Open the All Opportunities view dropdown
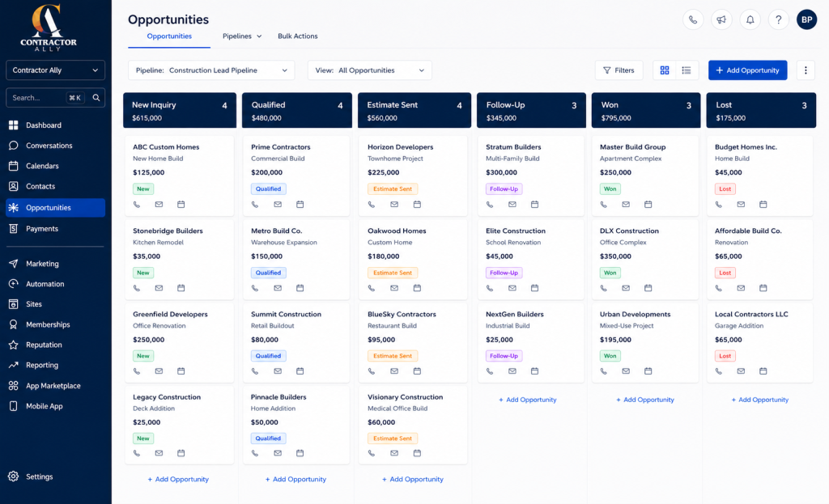The height and width of the screenshot is (504, 829). point(369,70)
